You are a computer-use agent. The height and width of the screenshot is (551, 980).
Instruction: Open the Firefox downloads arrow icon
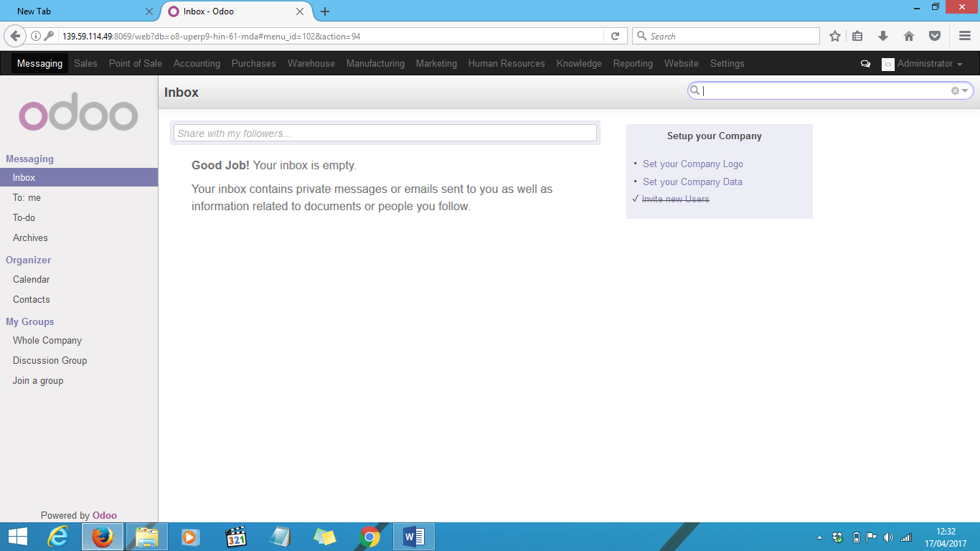(x=883, y=36)
